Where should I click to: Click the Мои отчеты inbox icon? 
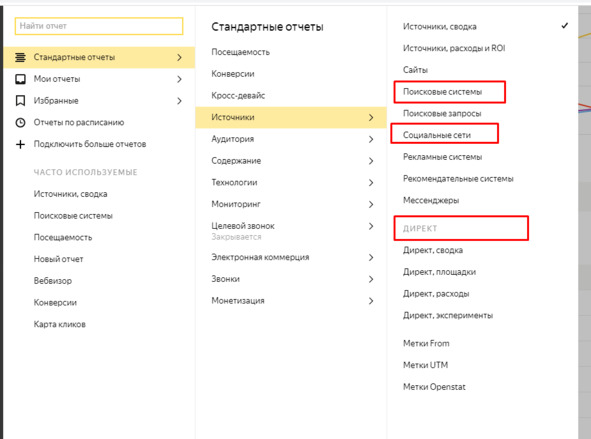20,79
